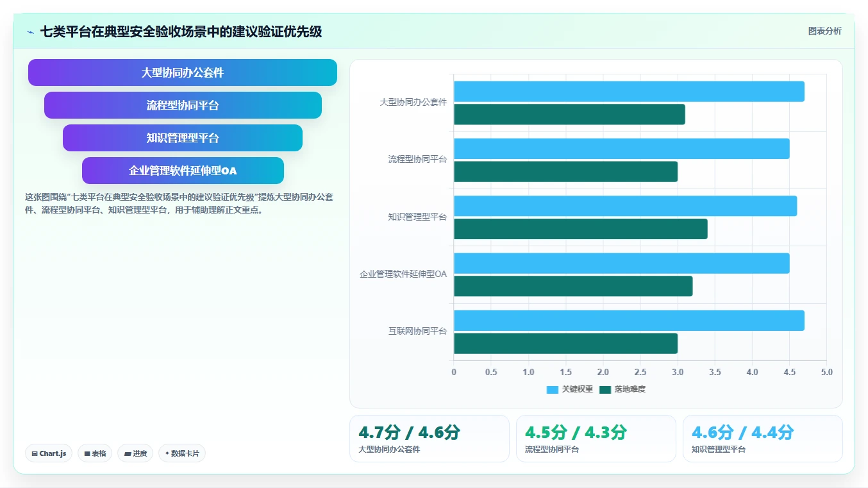
Task: Click the page title 七类平台在典型安全验收场景
Action: tap(181, 31)
